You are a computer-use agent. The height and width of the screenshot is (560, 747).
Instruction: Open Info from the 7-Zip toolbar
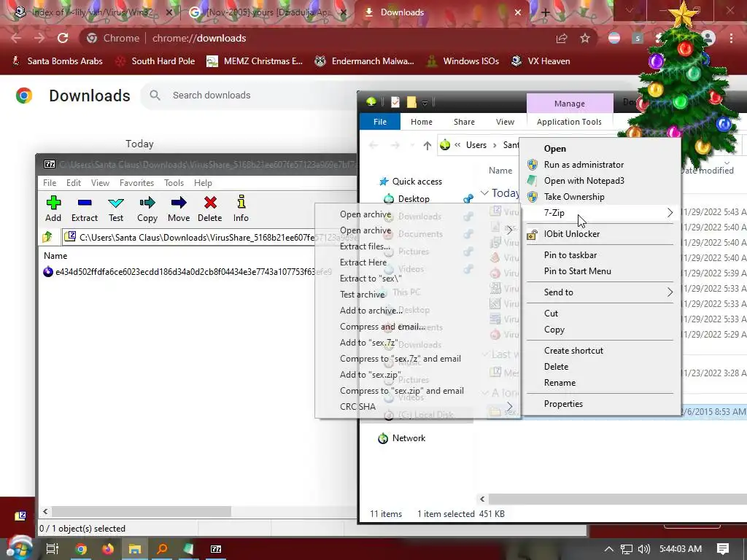coord(241,209)
